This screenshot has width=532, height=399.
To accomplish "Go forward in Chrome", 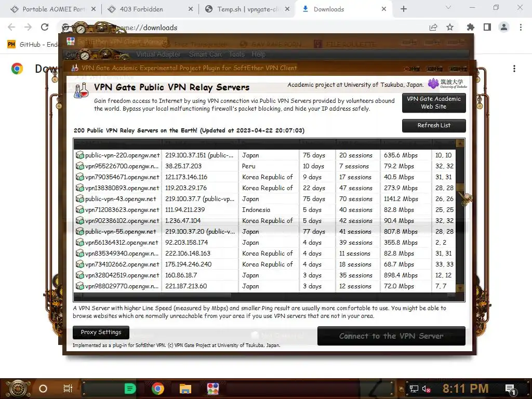I will click(28, 27).
